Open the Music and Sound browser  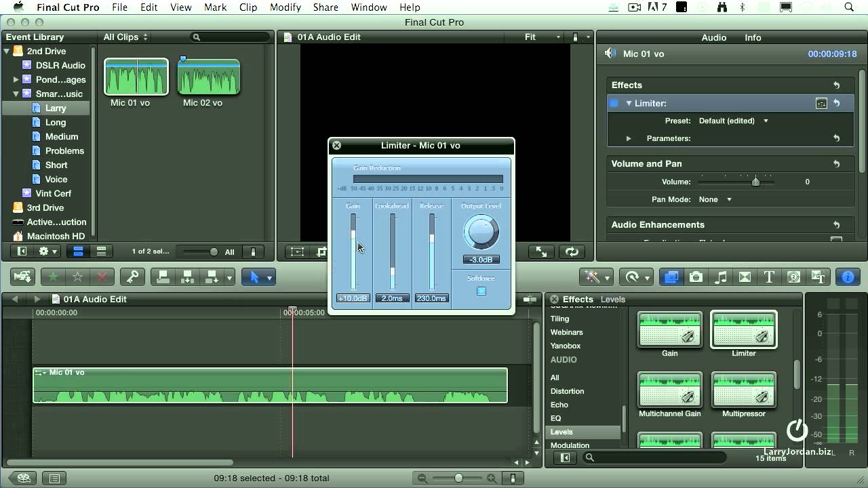[721, 277]
